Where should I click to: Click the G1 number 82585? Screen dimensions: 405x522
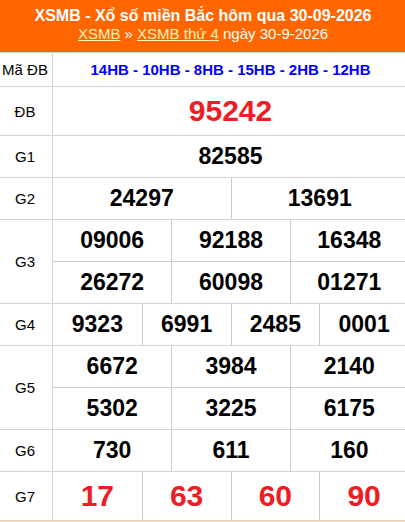click(x=230, y=156)
